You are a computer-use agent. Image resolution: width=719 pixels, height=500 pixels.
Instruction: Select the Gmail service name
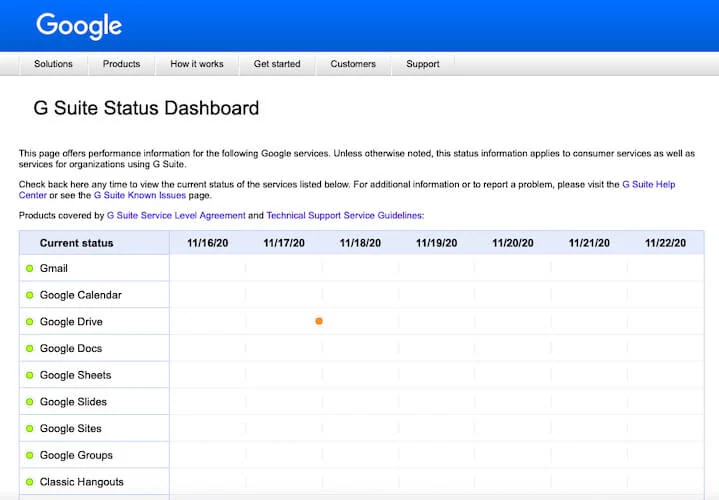coord(54,268)
